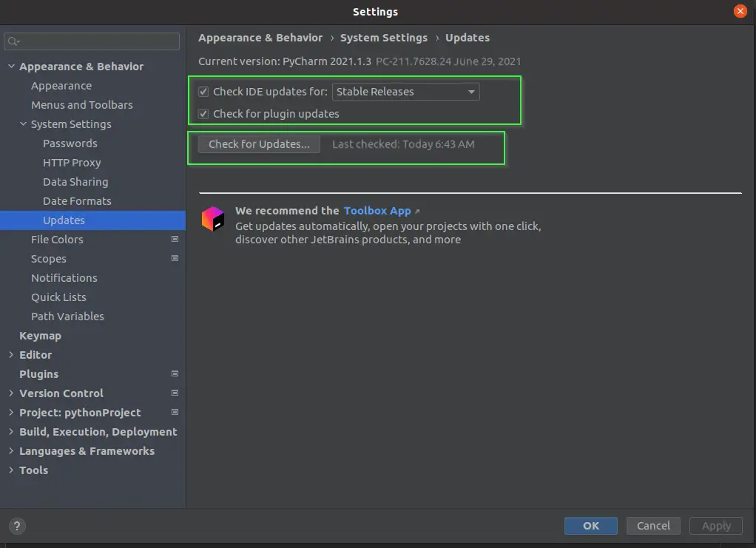Screen dimensions: 756x548
Task: Go to Quick Lists settings
Action: 59,297
